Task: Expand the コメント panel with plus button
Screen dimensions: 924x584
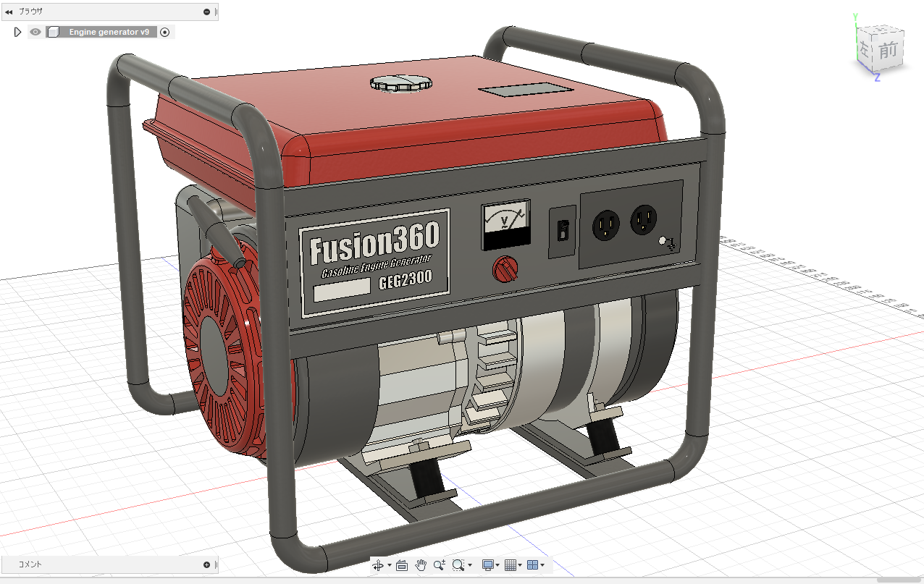Action: point(206,564)
